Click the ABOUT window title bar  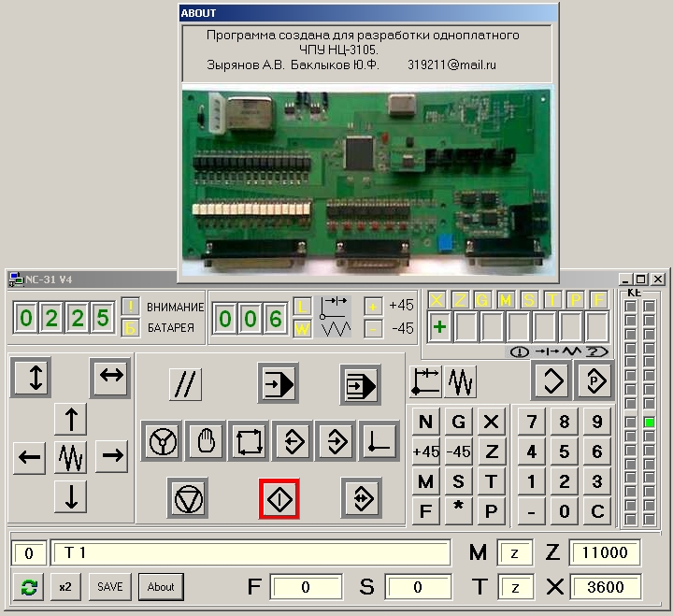368,13
